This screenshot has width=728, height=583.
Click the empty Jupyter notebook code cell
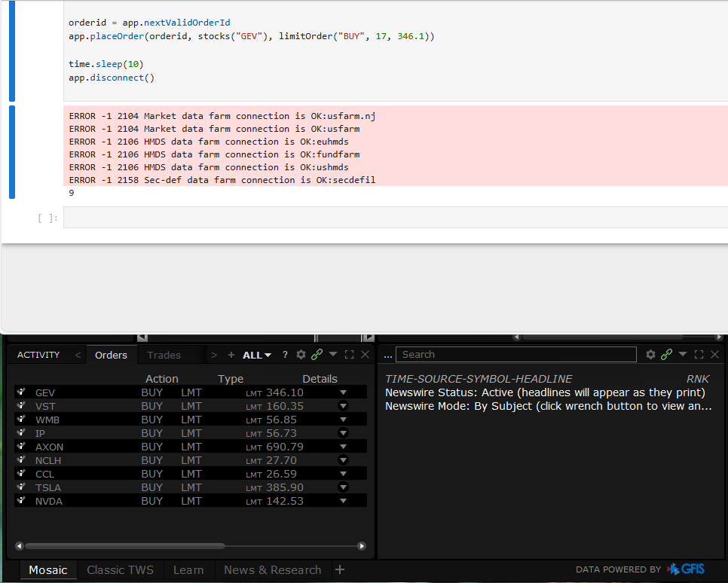tap(396, 217)
